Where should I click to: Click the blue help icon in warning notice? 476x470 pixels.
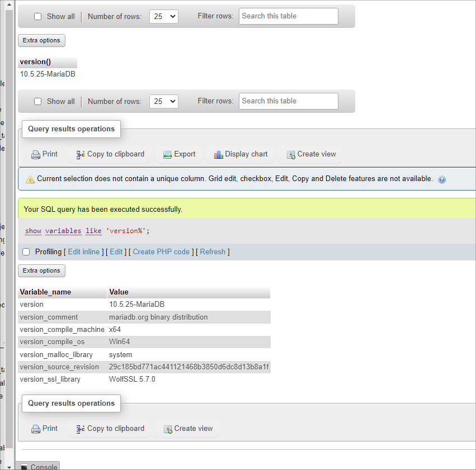click(442, 179)
